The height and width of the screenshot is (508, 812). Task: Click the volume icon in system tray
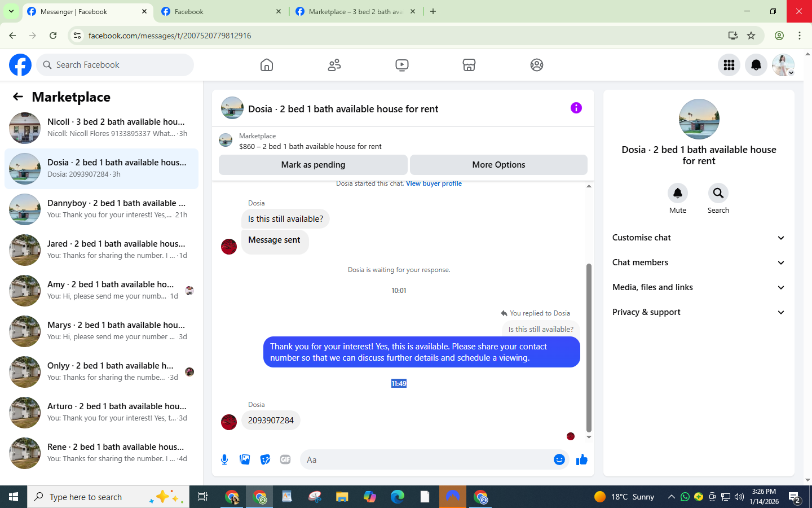[x=739, y=497]
